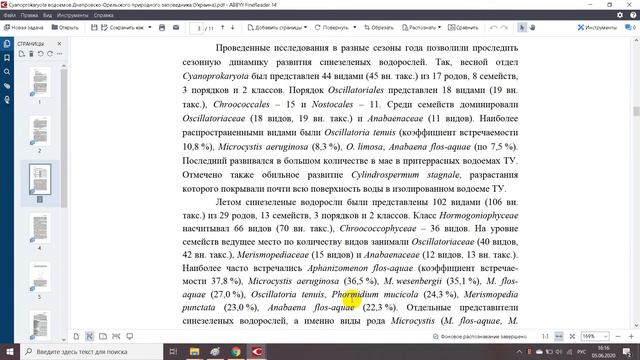Click Pages panel scrollbar
The image size is (640, 360).
(64, 139)
